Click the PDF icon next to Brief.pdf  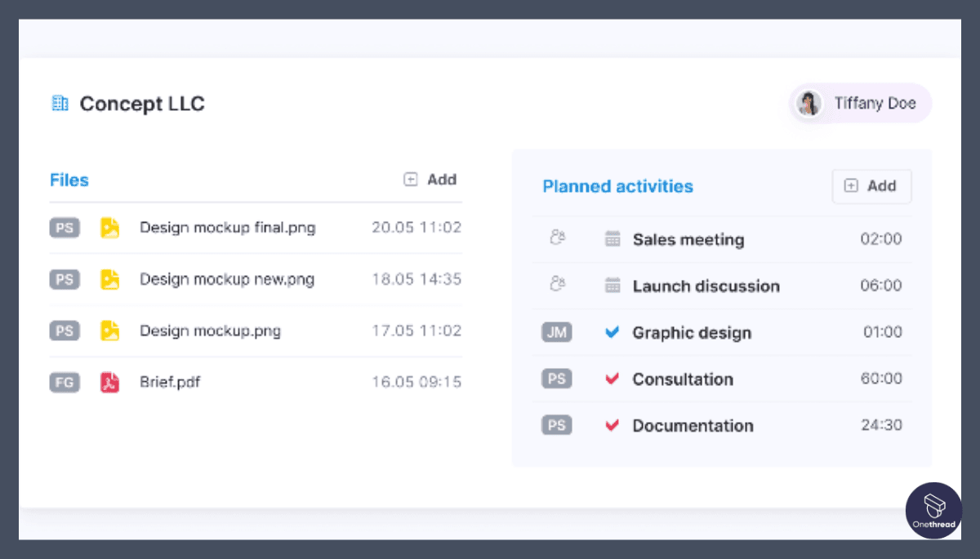109,382
